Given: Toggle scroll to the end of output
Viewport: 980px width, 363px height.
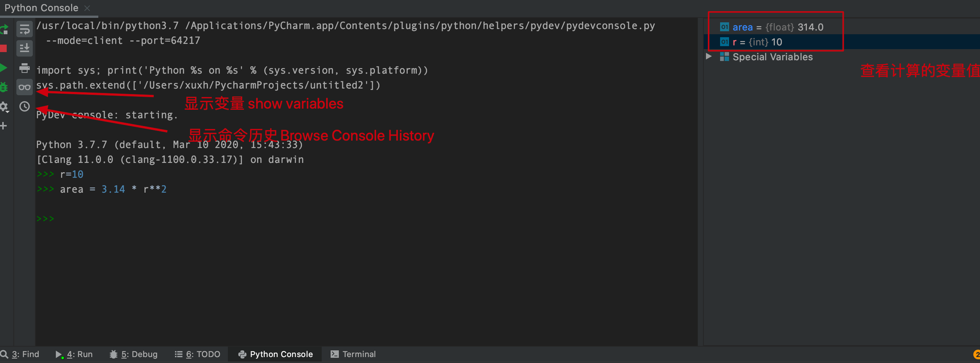Looking at the screenshot, I should click(24, 48).
